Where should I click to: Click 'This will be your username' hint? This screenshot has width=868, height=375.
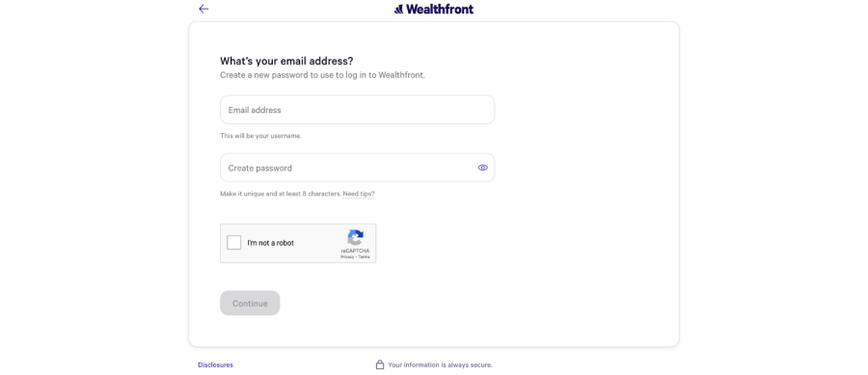[x=260, y=136]
